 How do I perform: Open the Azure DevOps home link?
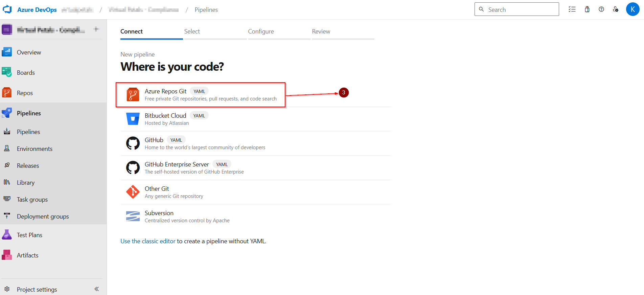tap(37, 10)
